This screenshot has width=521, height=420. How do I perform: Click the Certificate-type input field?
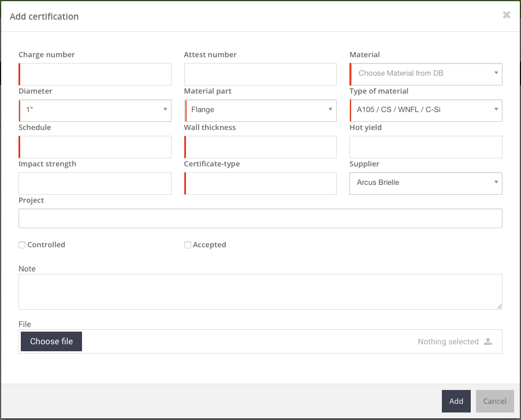tap(260, 183)
